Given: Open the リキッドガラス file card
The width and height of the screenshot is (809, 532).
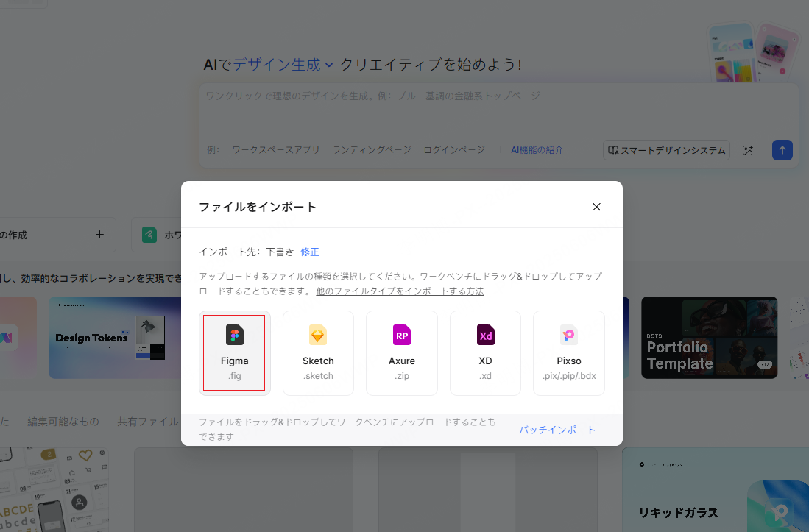Looking at the screenshot, I should pyautogui.click(x=715, y=490).
